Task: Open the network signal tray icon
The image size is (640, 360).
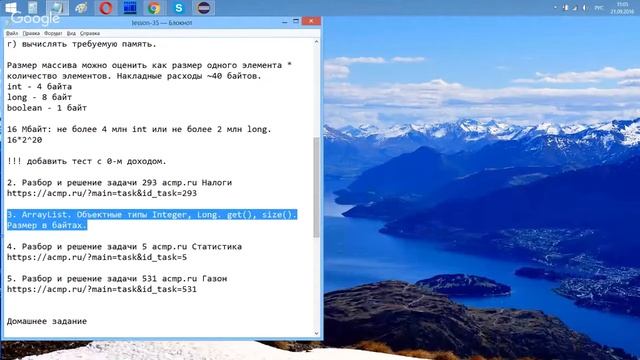Action: pyautogui.click(x=575, y=8)
